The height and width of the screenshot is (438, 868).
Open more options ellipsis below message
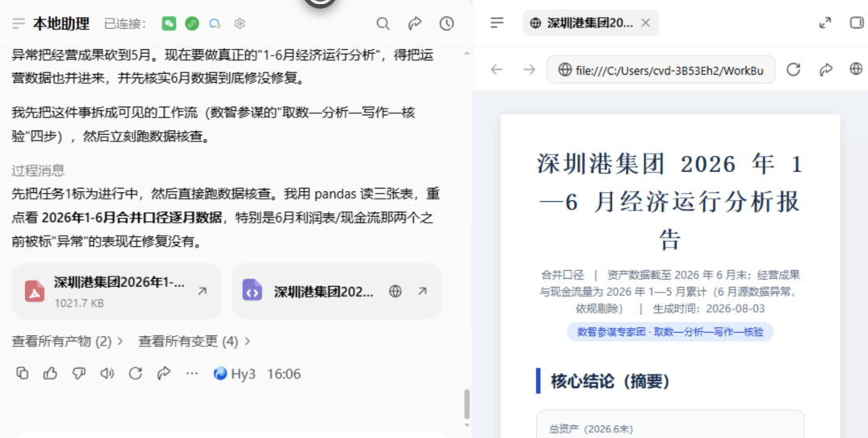pyautogui.click(x=192, y=374)
